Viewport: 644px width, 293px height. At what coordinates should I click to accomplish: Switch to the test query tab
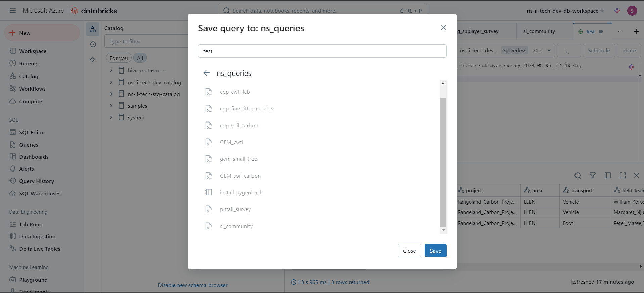[593, 31]
